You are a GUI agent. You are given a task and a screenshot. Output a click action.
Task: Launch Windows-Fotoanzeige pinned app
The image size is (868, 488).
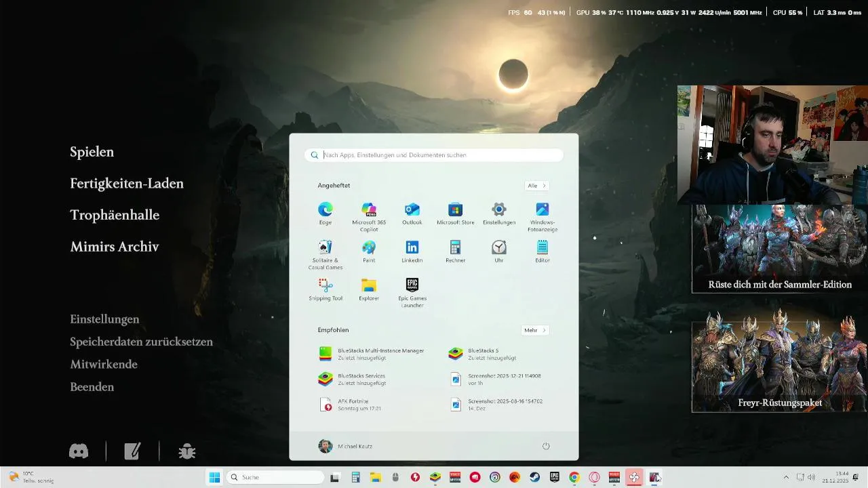click(542, 217)
